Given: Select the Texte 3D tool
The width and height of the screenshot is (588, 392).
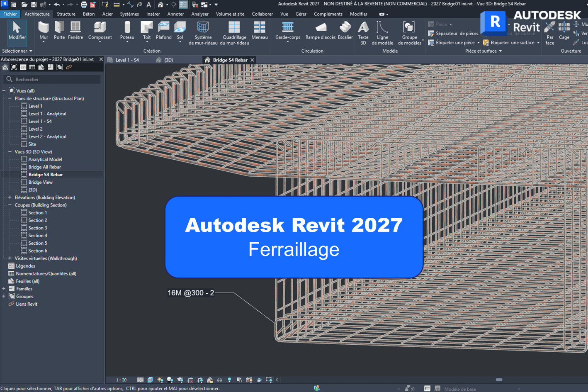Looking at the screenshot, I should coord(363,33).
